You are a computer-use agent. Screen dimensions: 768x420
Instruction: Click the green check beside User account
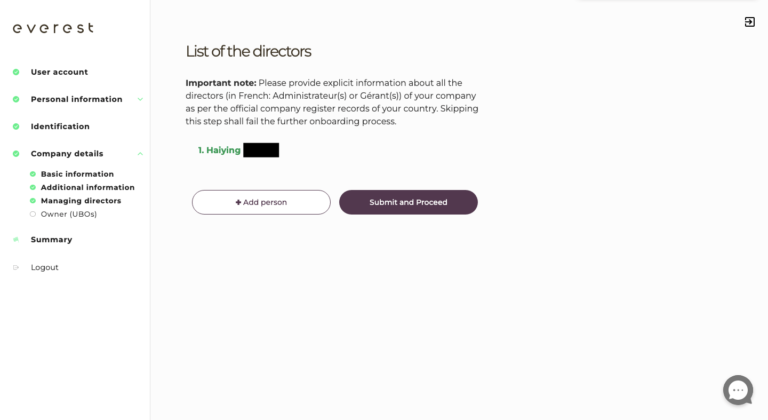[x=16, y=72]
